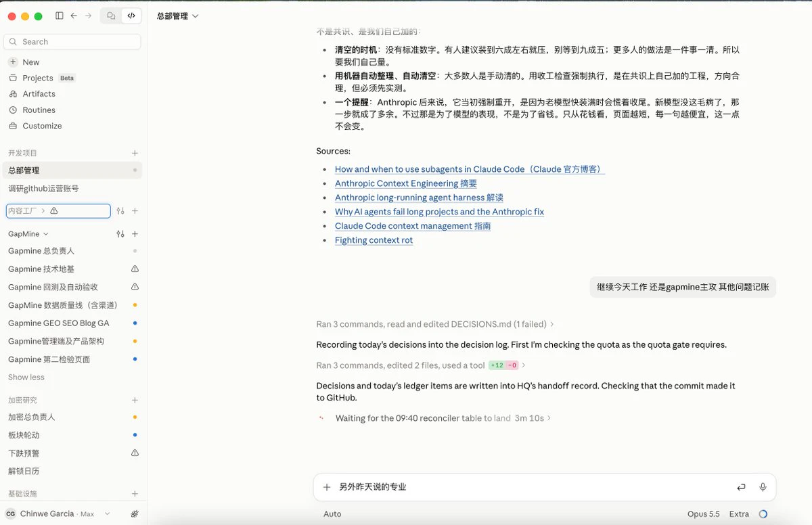Send message with the return arrow icon
This screenshot has height=525, width=812.
click(741, 487)
